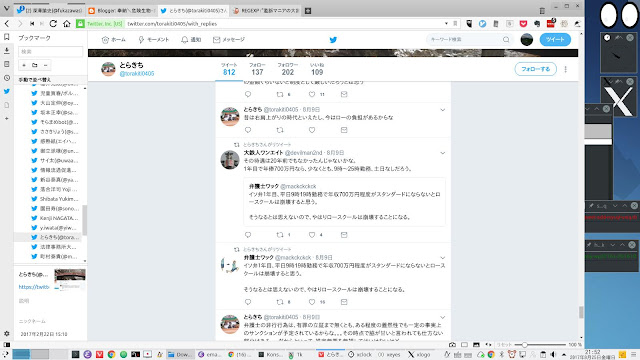The image size is (640, 360).
Task: Switch to the REGEXP browser tab
Action: [x=265, y=11]
